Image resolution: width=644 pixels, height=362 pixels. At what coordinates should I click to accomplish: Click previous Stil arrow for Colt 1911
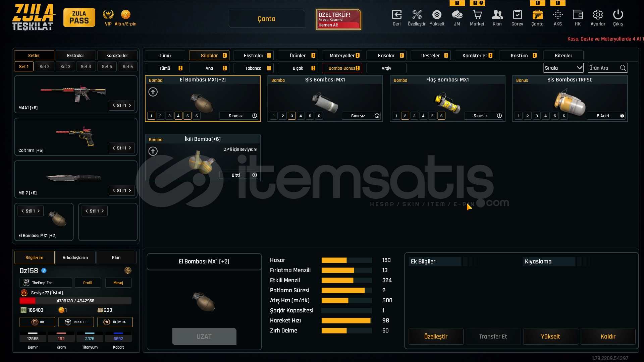[x=114, y=148]
